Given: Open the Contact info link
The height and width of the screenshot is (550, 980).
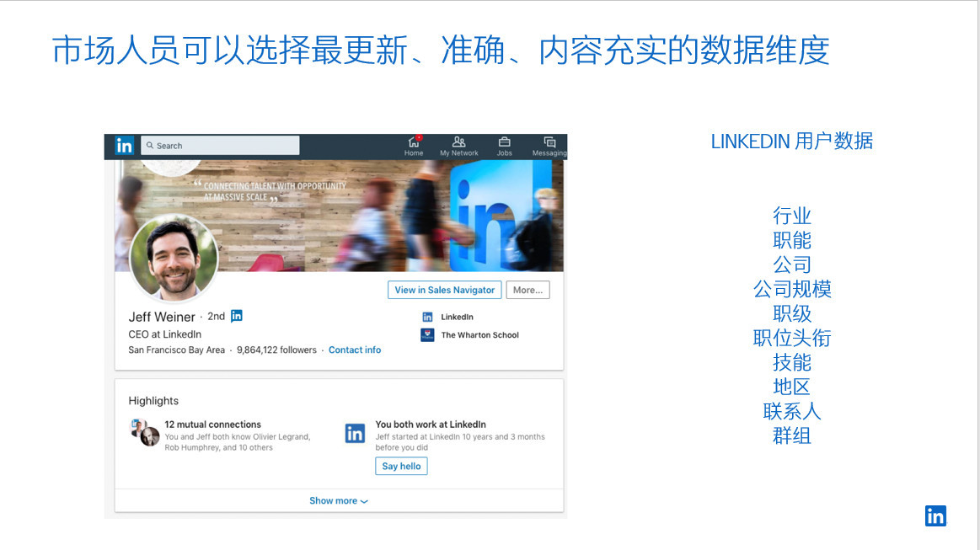Looking at the screenshot, I should [x=355, y=350].
